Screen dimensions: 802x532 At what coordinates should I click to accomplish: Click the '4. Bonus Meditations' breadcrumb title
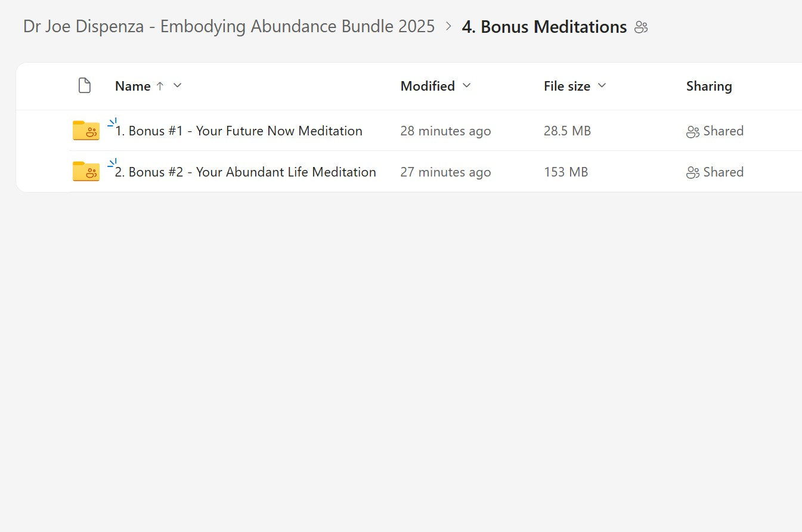(x=544, y=27)
